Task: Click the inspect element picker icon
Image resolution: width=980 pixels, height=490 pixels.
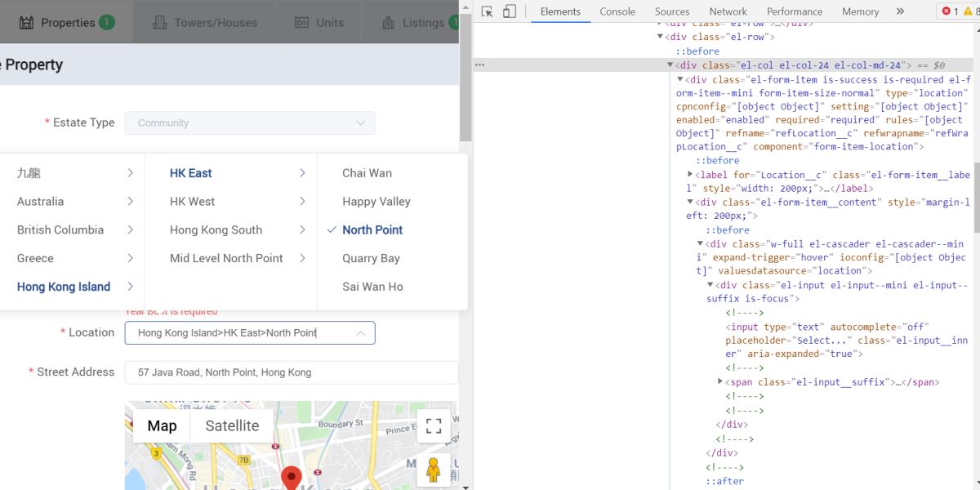Action: (488, 11)
